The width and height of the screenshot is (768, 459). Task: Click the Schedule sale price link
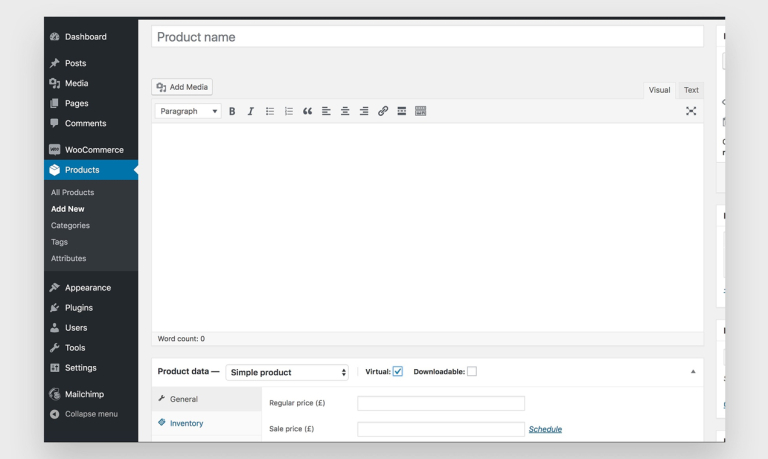click(x=545, y=429)
